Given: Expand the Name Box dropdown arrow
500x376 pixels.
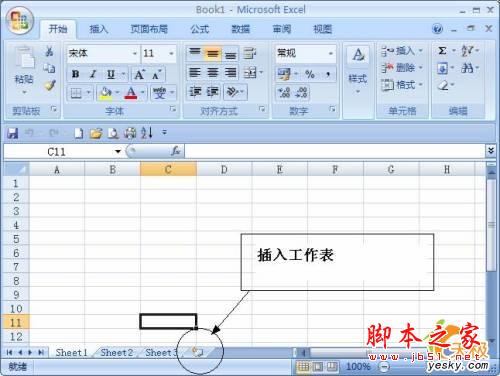Looking at the screenshot, I should tap(118, 152).
